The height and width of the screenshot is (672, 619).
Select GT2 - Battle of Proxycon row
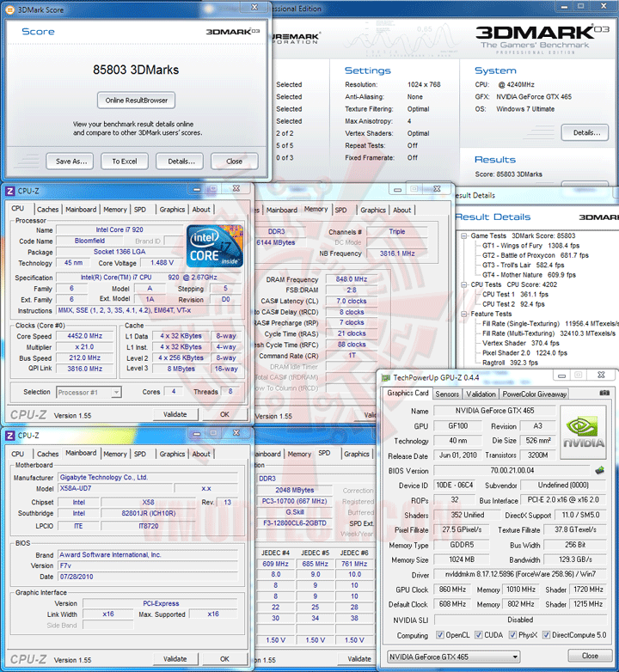536,255
